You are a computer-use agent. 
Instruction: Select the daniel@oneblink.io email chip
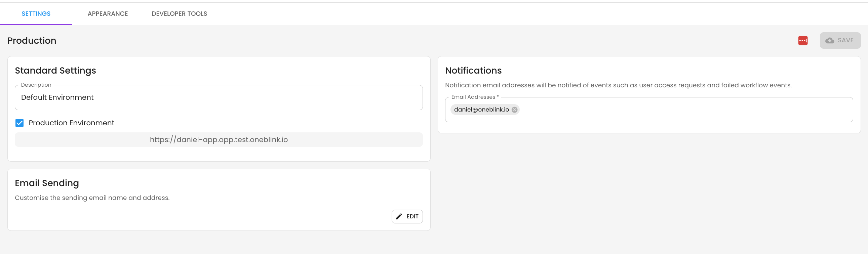[x=481, y=110]
